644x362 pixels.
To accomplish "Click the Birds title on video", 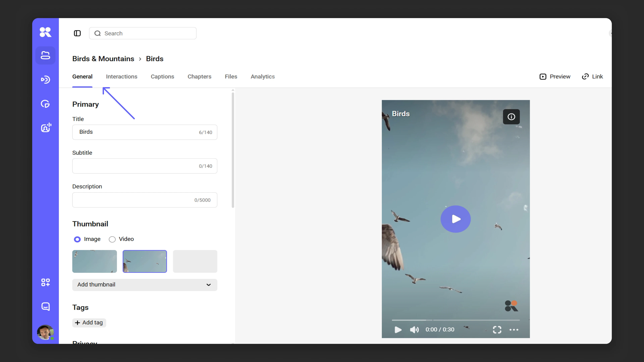I will (x=400, y=114).
